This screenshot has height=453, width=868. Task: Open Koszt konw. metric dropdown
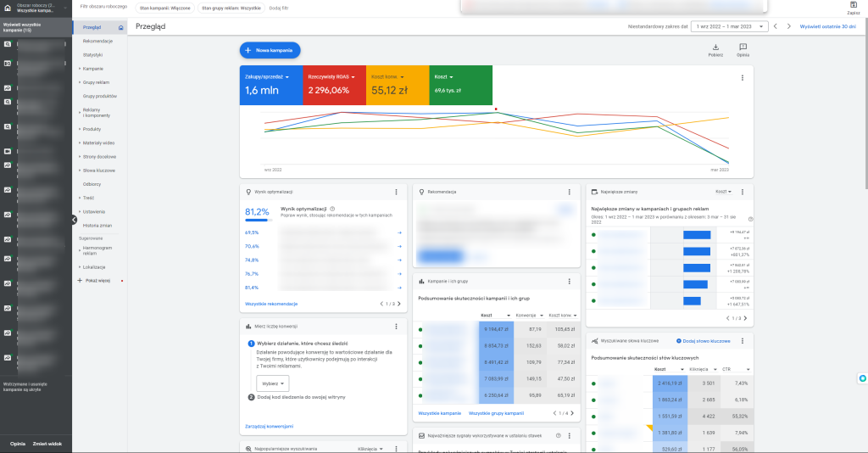coord(387,77)
